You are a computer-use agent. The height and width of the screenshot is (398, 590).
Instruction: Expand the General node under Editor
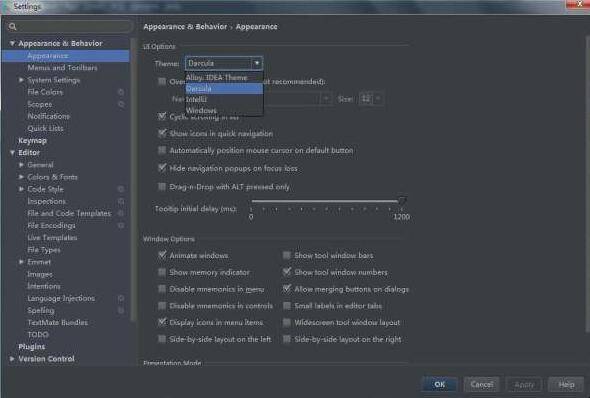tap(21, 165)
